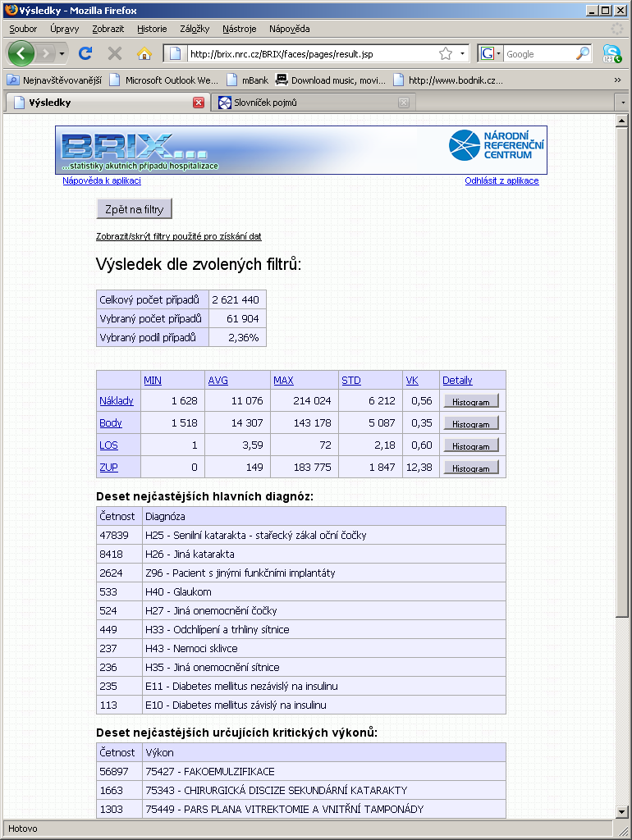Click the page scrollbar down arrow

(x=621, y=811)
